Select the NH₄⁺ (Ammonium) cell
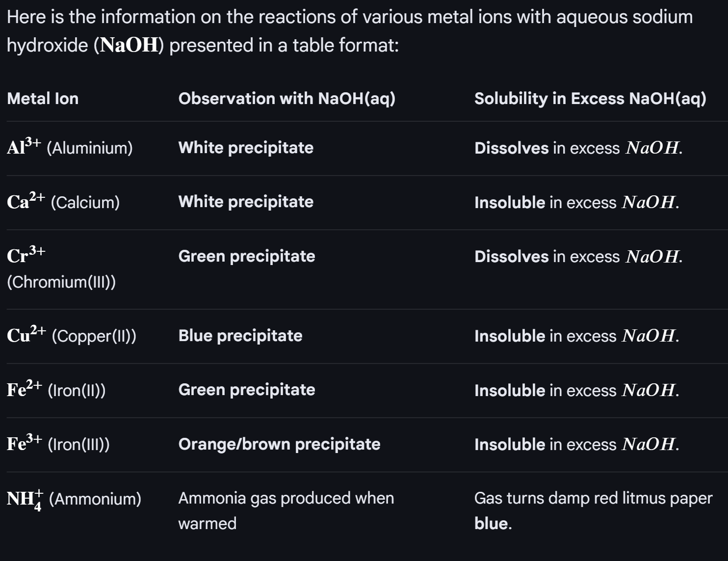Screen dimensions: 728x561 74,499
